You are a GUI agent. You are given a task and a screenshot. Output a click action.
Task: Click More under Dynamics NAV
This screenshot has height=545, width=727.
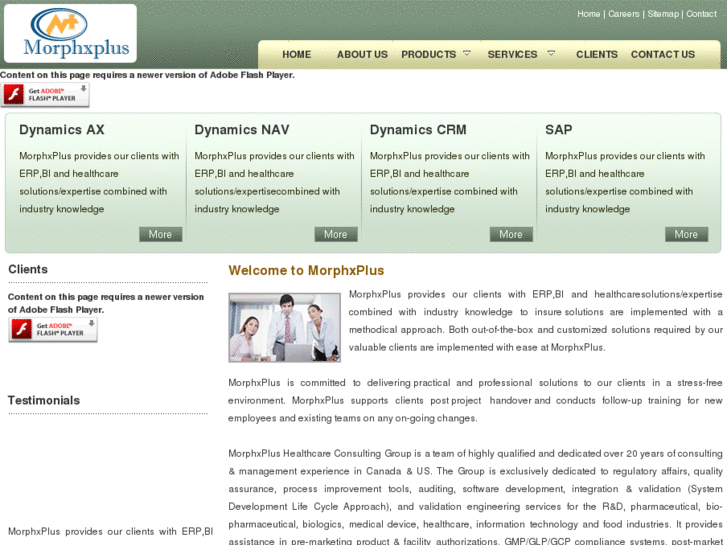pyautogui.click(x=336, y=234)
